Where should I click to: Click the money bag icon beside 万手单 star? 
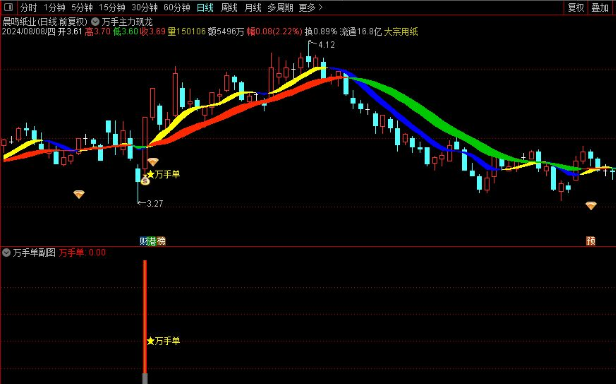click(145, 180)
